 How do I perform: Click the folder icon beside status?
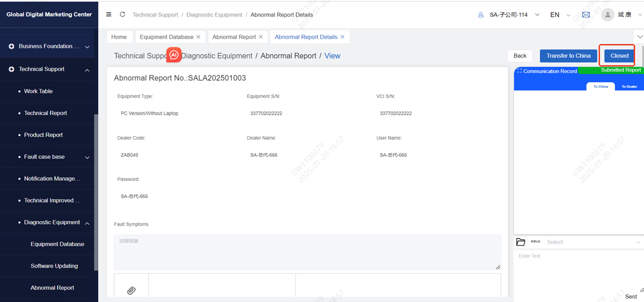coord(521,242)
